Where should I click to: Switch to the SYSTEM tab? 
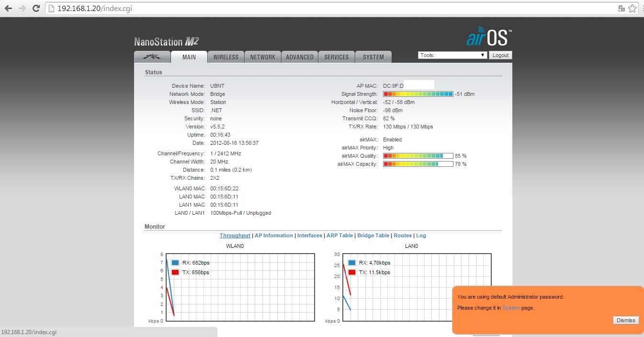click(373, 57)
